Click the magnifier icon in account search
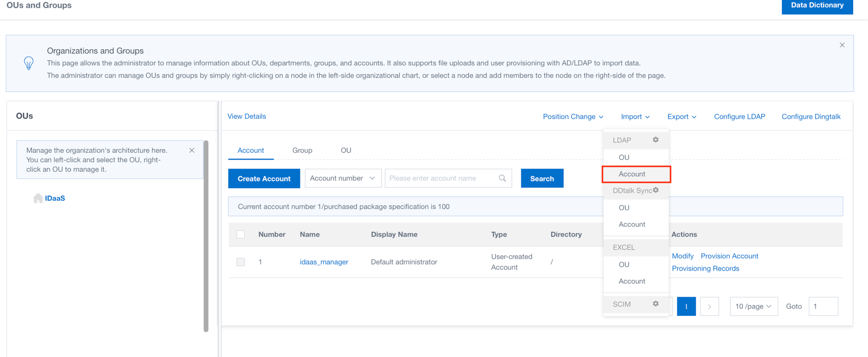This screenshot has height=357, width=868. click(502, 178)
